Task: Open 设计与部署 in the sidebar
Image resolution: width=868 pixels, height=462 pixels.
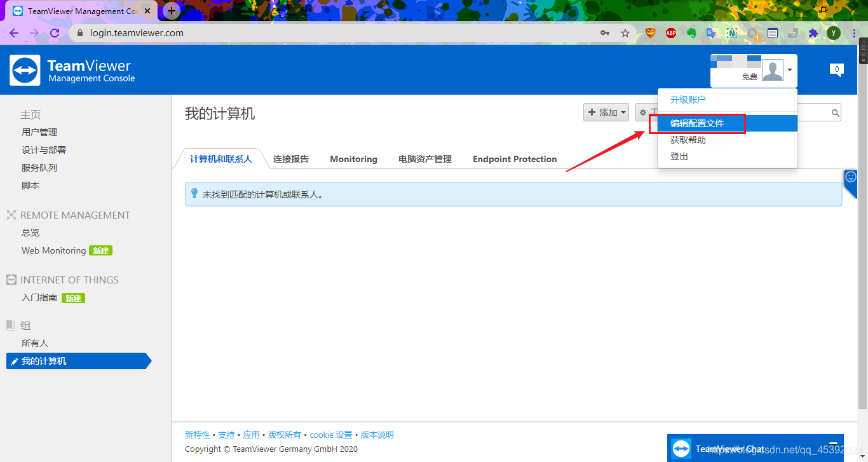Action: point(44,150)
